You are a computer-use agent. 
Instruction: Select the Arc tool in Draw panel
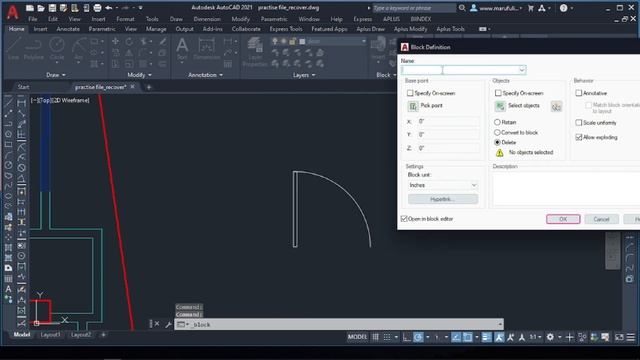click(79, 49)
